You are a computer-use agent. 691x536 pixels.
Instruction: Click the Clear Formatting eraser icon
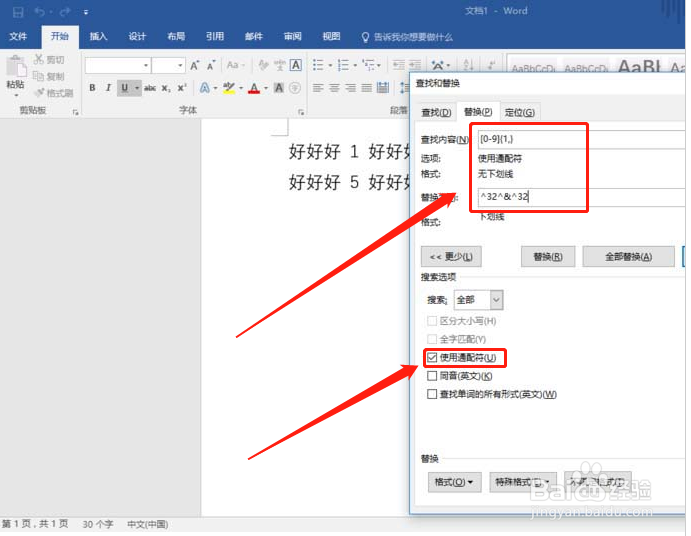(x=263, y=65)
